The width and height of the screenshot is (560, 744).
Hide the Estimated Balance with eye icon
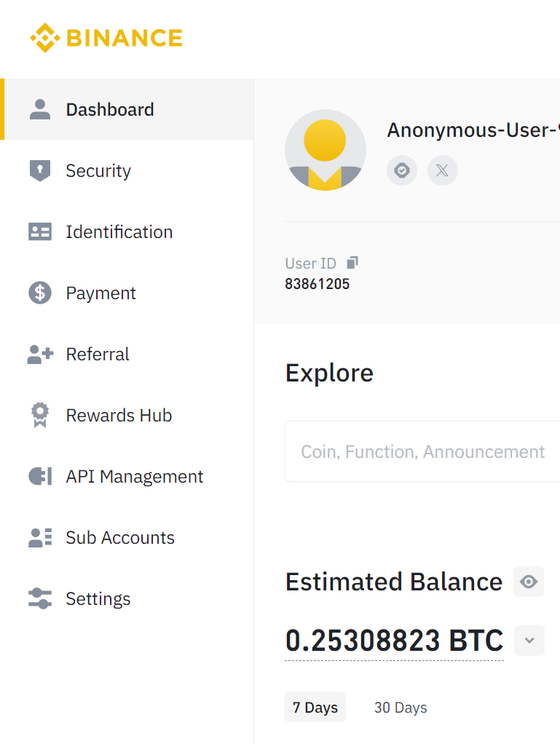529,581
